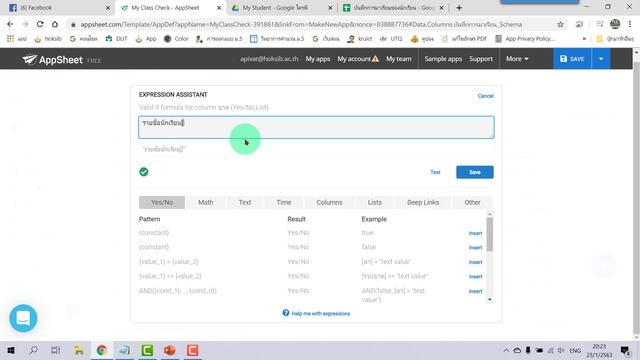Open the App Privacy Policy bookmark
Viewport: 640px width, 360px height.
tap(524, 39)
